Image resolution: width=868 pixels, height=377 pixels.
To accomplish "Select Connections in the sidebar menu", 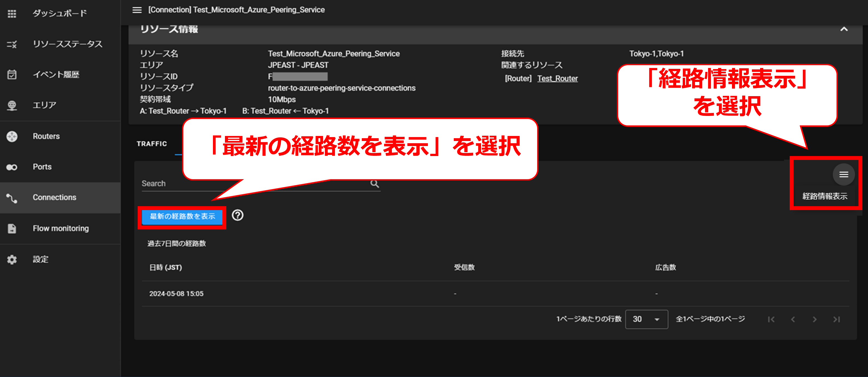I will (x=54, y=198).
